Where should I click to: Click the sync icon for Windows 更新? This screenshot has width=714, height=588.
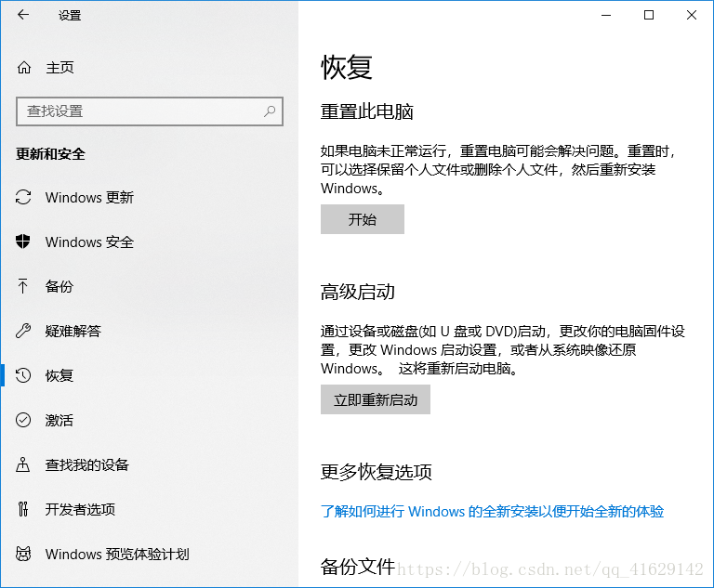[23, 197]
